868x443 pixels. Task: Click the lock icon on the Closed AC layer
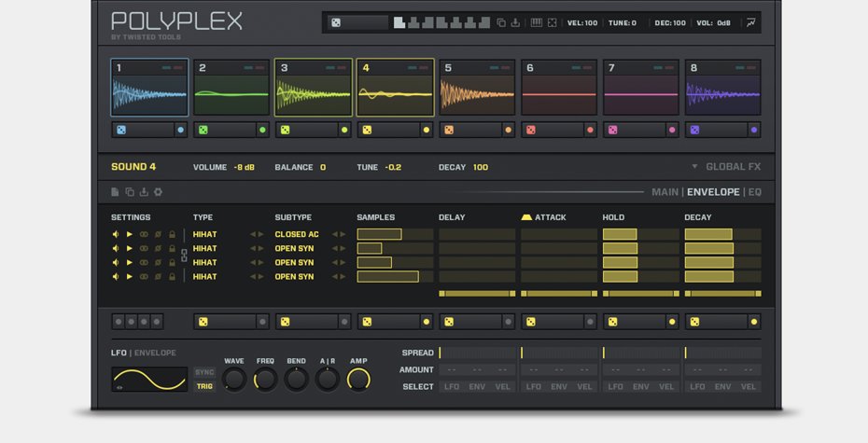coord(173,235)
